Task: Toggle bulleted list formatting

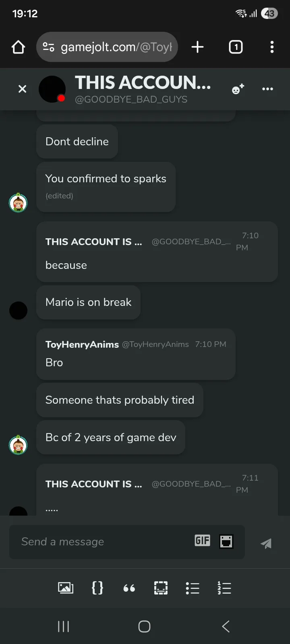Action: tap(193, 588)
